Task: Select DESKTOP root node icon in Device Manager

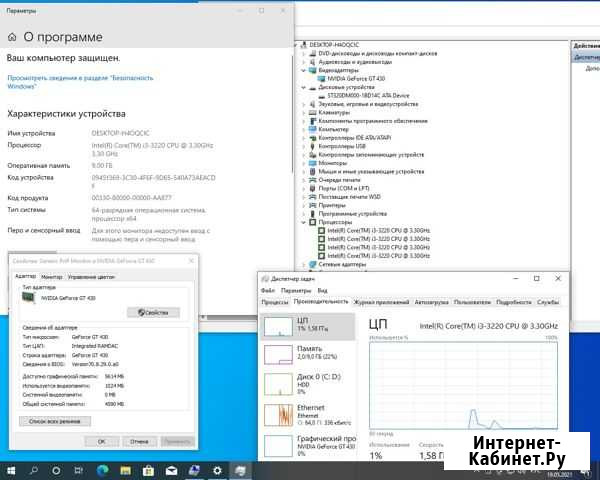Action: click(304, 45)
